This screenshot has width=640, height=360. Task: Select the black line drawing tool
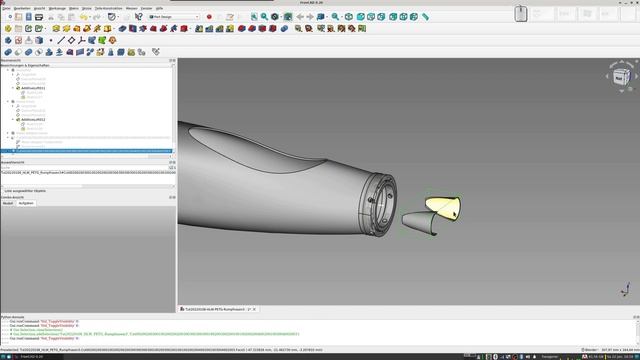61,40
